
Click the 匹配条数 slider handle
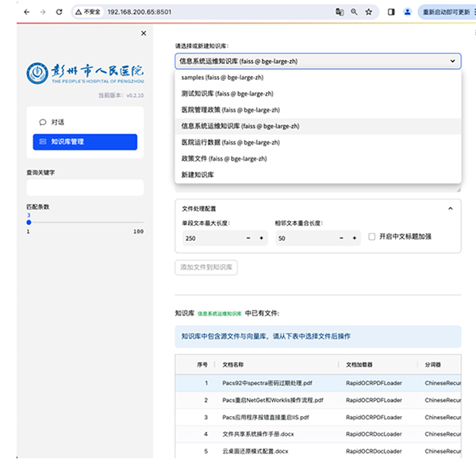pyautogui.click(x=29, y=223)
